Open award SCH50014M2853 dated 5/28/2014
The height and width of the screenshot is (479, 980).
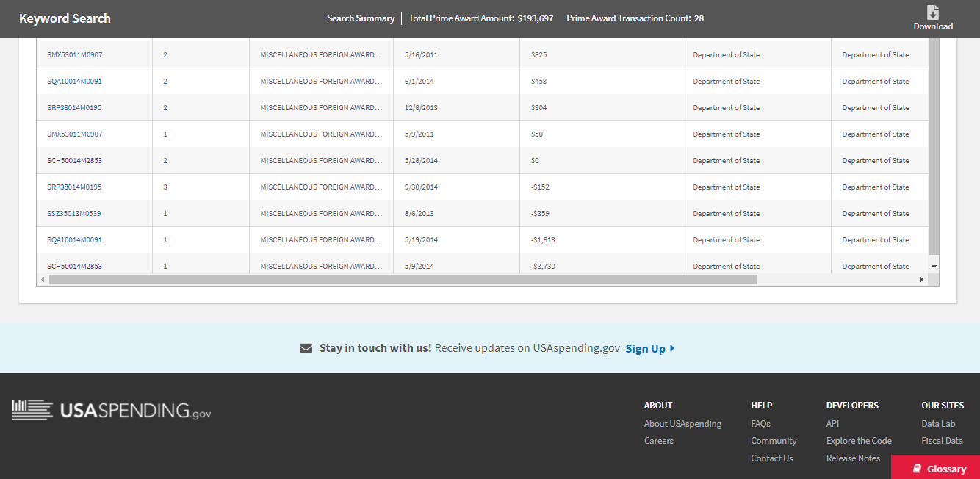(74, 161)
